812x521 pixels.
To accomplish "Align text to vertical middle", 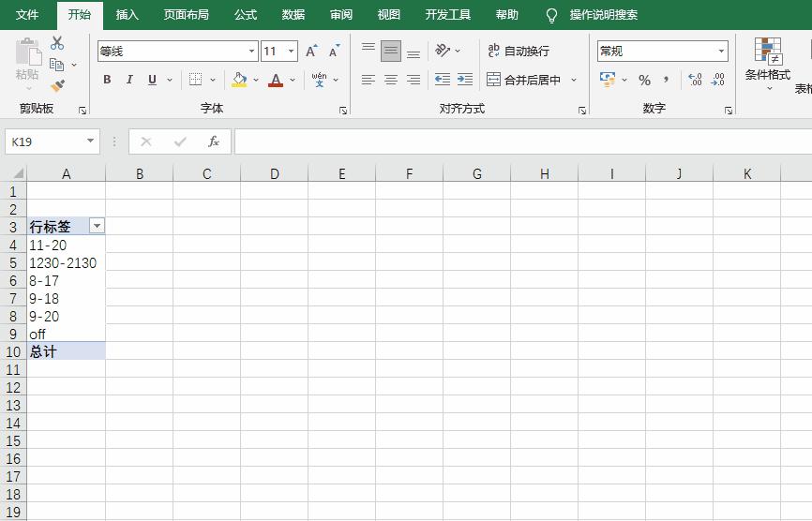I will pyautogui.click(x=391, y=51).
